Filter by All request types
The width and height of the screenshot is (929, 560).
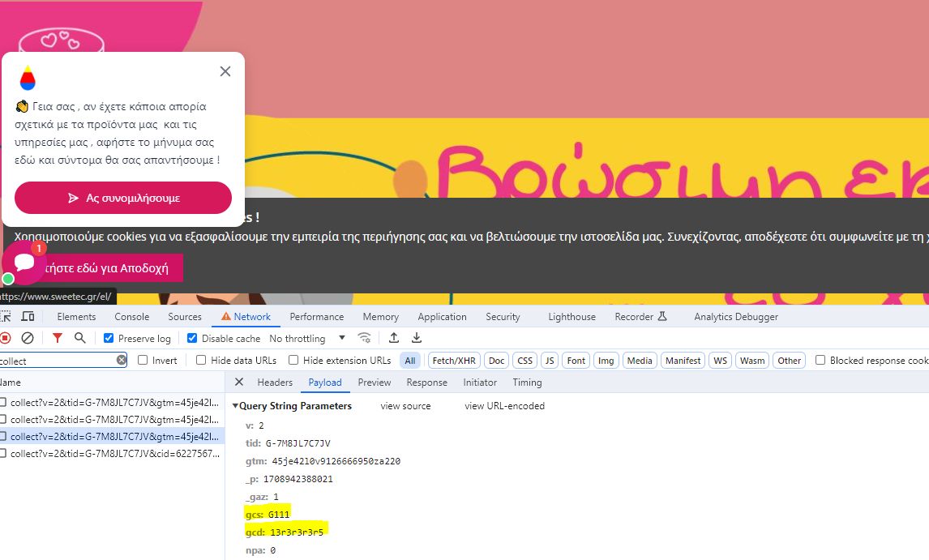point(410,361)
